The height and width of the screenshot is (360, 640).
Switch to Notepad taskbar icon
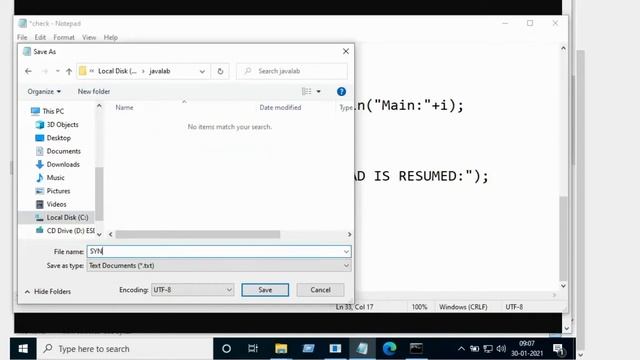(362, 349)
